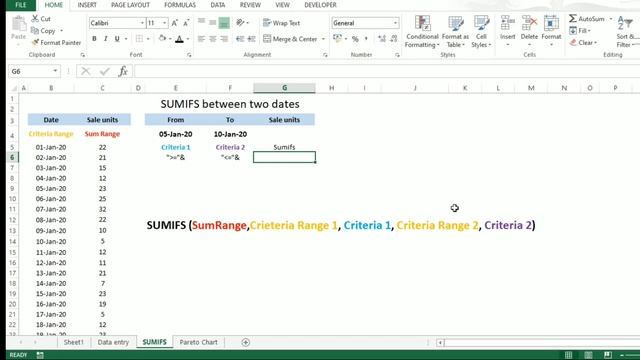Open the General number format dropdown
Viewport: 640px width, 360px height.
395,23
